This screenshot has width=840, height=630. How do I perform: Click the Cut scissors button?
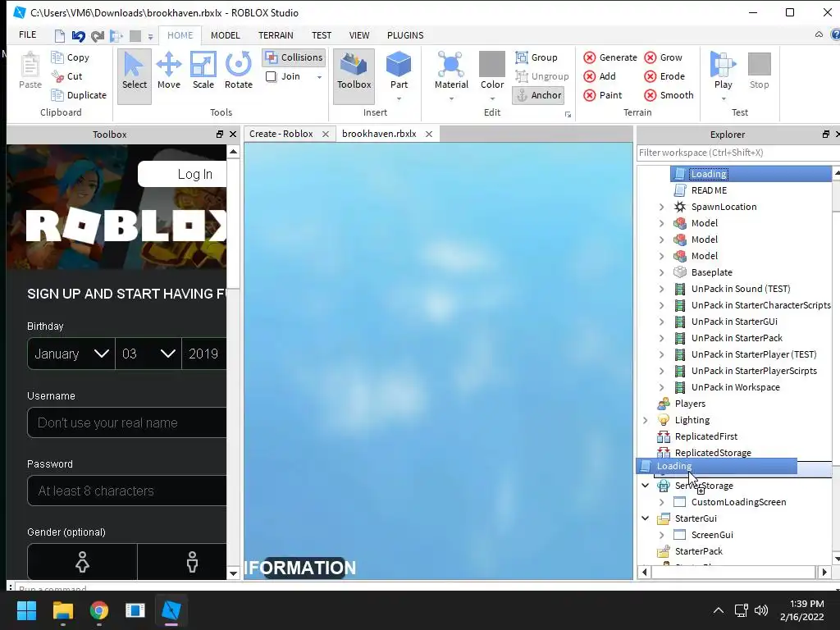coord(67,76)
